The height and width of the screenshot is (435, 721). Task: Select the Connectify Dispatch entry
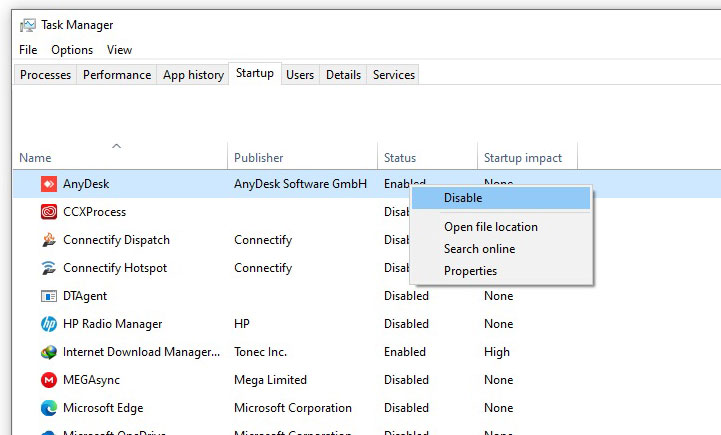pyautogui.click(x=116, y=240)
